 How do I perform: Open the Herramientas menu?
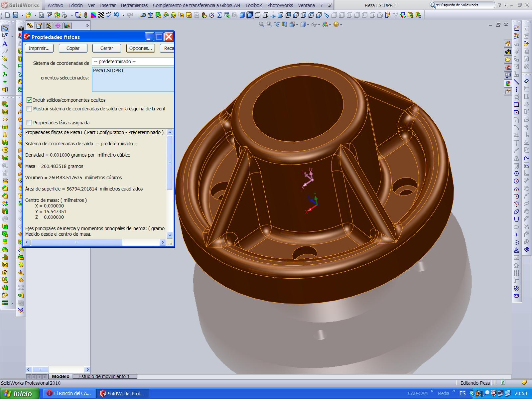click(134, 5)
